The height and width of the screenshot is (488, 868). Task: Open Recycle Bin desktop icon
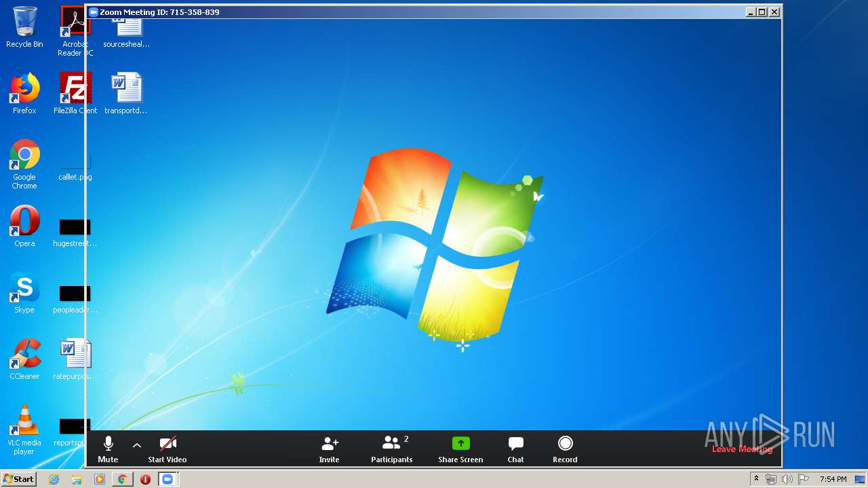24,27
